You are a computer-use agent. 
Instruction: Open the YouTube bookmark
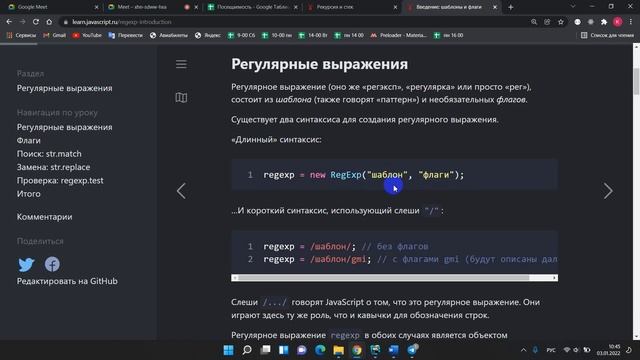[87, 36]
